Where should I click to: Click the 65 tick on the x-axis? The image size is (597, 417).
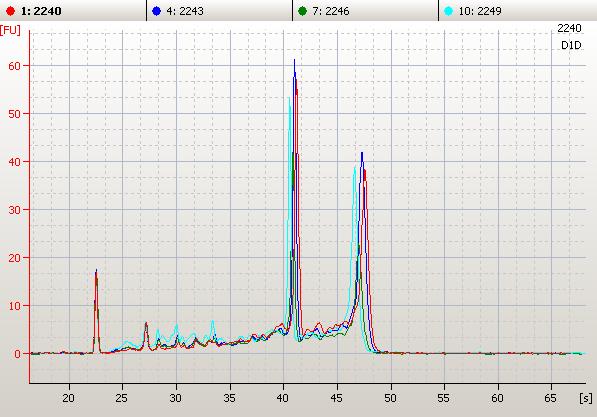pos(551,398)
